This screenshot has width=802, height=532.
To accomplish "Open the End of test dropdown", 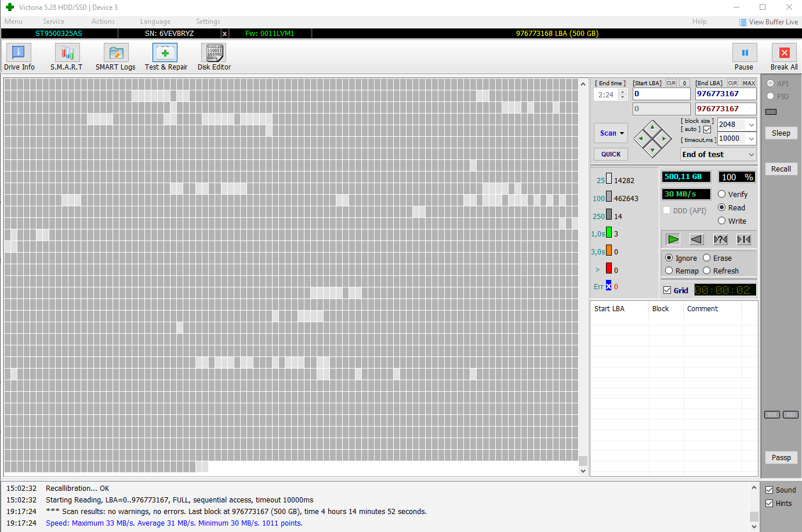I will coord(752,155).
